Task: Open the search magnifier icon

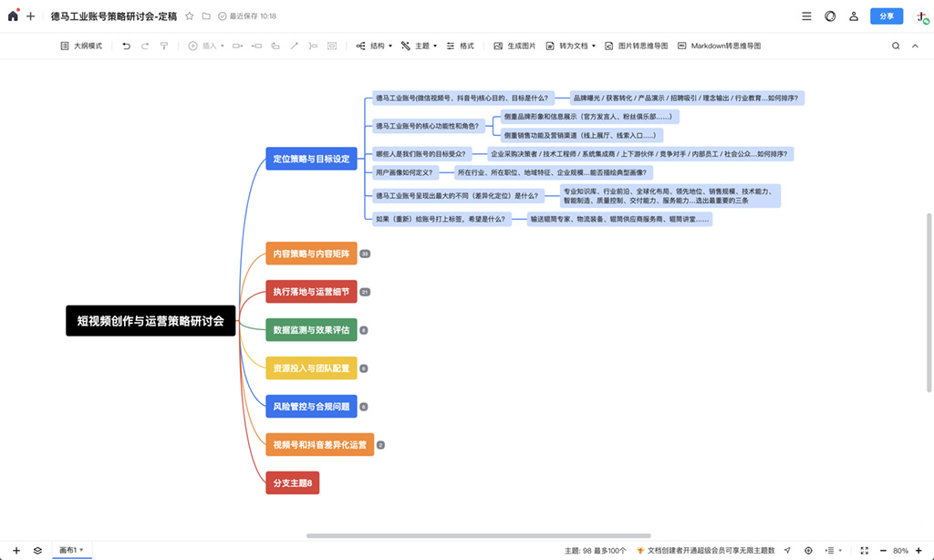Action: click(x=896, y=46)
